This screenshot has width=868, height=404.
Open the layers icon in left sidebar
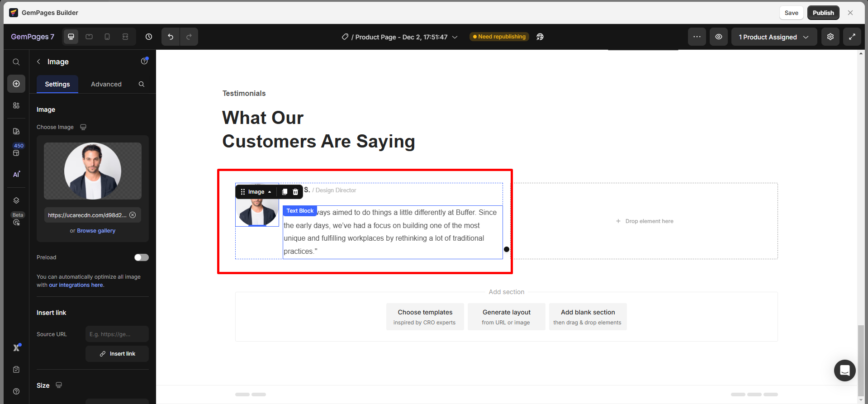16,200
